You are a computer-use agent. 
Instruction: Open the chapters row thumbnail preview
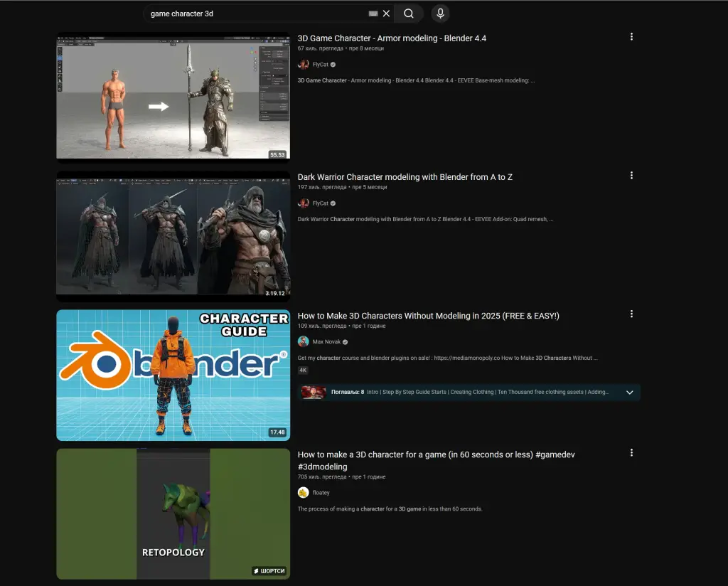pyautogui.click(x=314, y=393)
